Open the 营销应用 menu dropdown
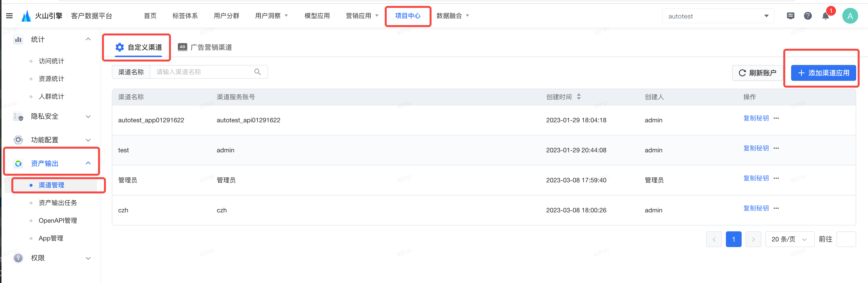 coord(362,16)
